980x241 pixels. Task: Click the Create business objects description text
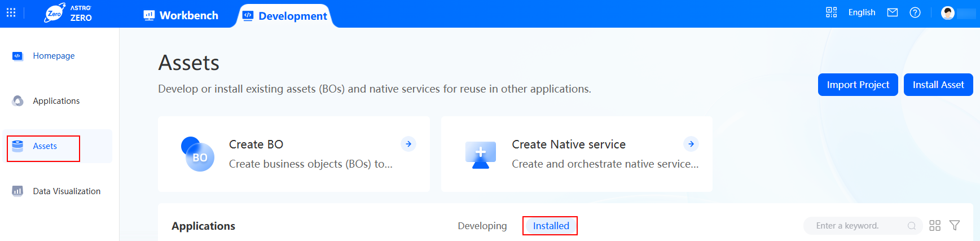[x=311, y=164]
